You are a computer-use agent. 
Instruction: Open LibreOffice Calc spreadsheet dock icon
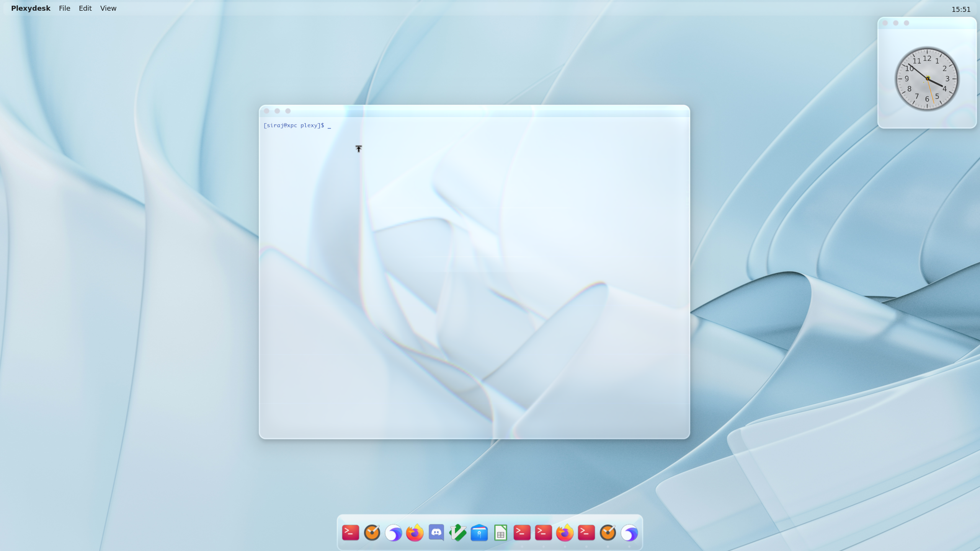(x=500, y=533)
